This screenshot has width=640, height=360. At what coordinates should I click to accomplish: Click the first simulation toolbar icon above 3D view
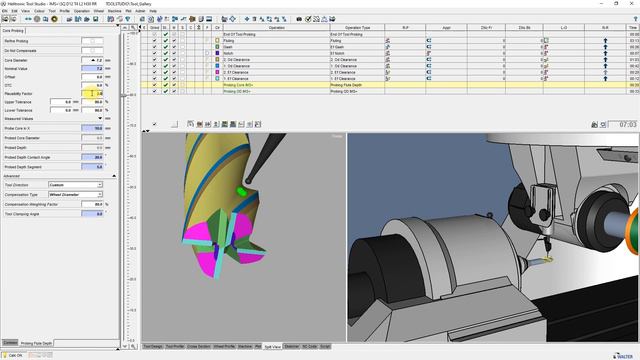[190, 124]
